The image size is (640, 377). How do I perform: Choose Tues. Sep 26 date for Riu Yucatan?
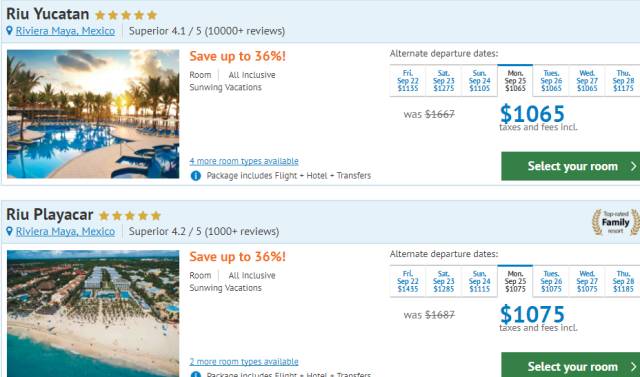551,80
